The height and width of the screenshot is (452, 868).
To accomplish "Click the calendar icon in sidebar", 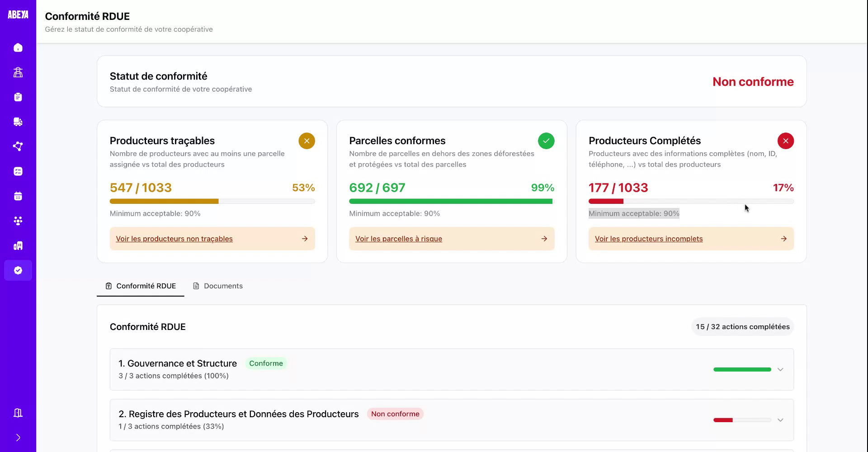I will (x=18, y=196).
